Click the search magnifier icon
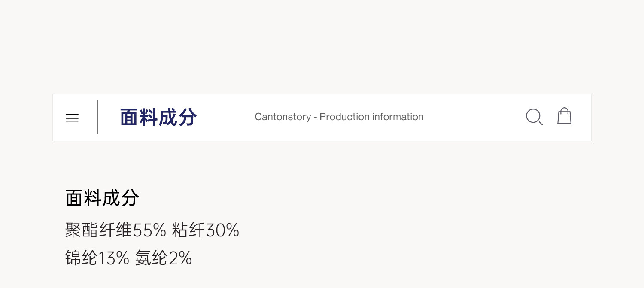The height and width of the screenshot is (288, 644). pos(534,117)
